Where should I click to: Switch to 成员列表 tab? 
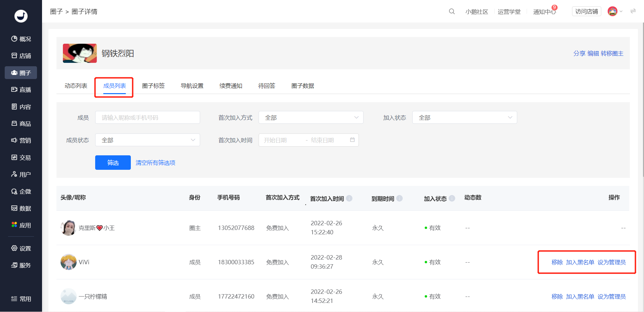click(115, 86)
